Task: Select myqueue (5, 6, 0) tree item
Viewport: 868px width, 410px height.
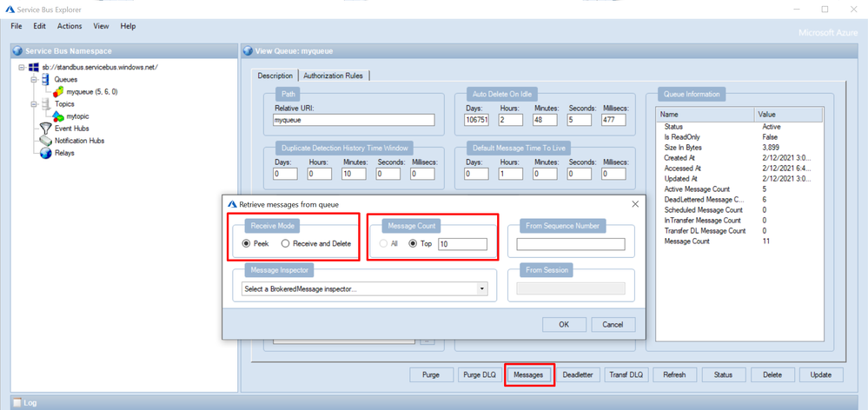Action: point(91,92)
